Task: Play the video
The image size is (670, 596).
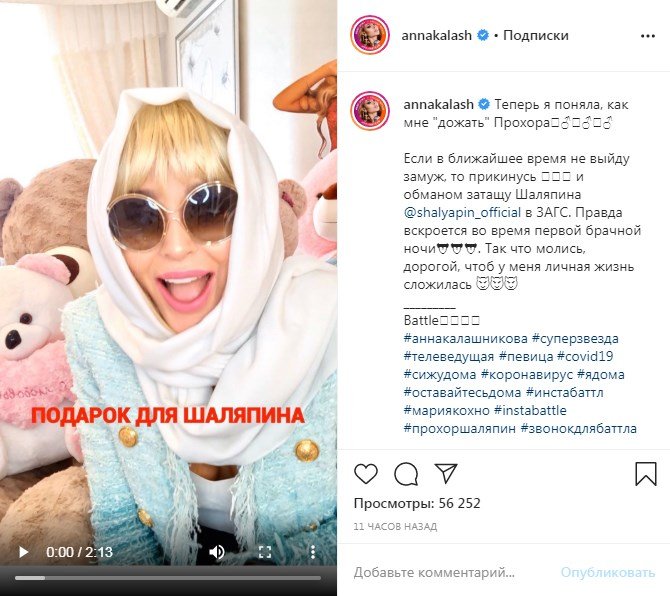Action: pos(24,552)
